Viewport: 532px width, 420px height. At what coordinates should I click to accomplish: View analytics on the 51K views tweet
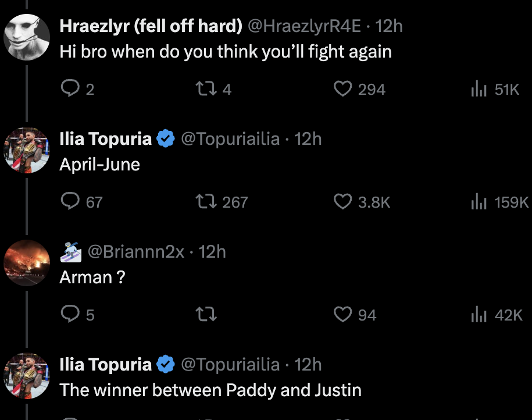[x=478, y=89]
